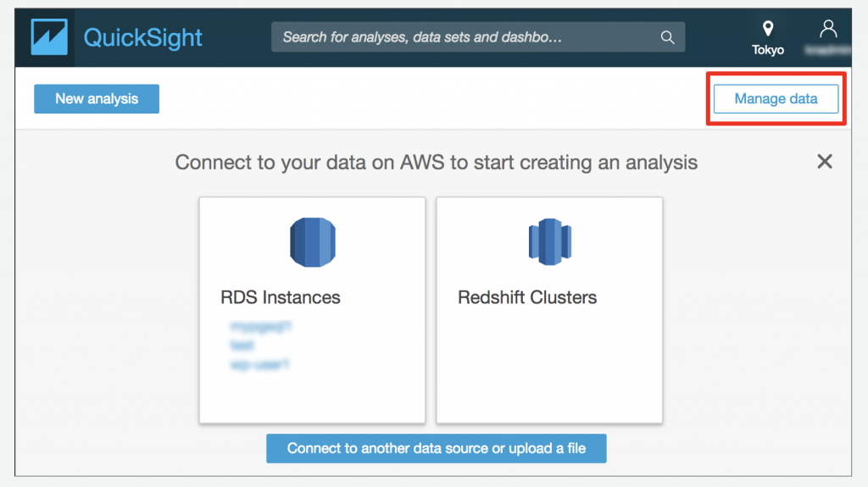Viewport: 868px width, 487px height.
Task: Select the Redshift cluster icon
Action: click(549, 242)
